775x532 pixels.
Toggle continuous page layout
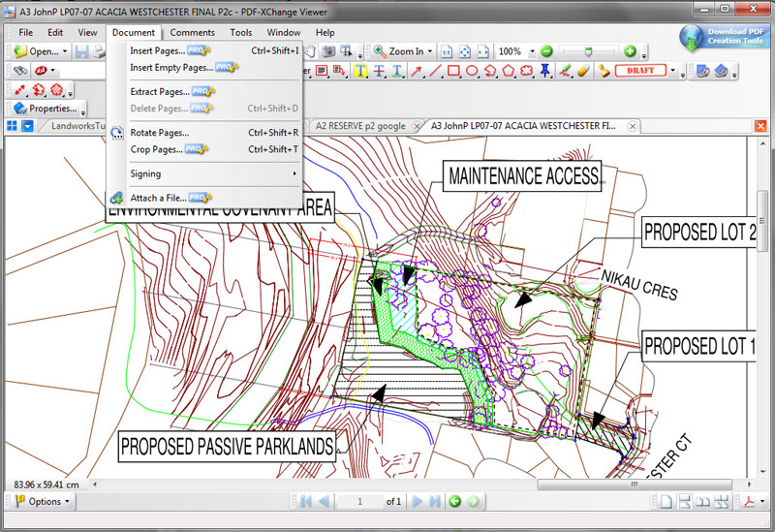click(686, 501)
